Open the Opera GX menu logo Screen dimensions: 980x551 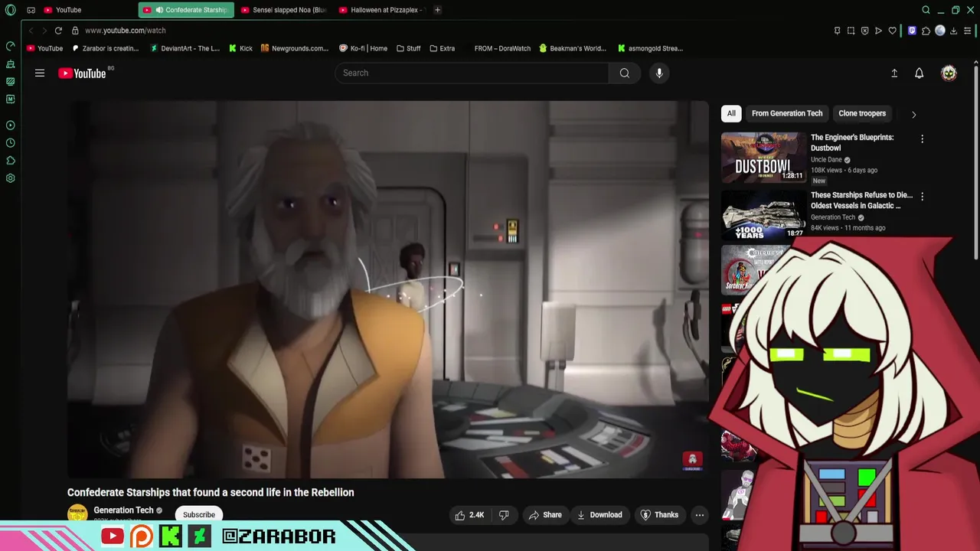tap(10, 10)
